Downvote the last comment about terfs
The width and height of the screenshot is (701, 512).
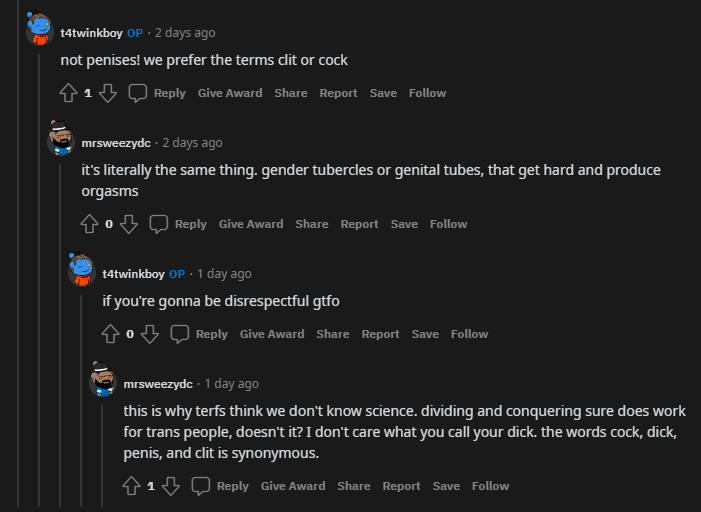tap(171, 486)
